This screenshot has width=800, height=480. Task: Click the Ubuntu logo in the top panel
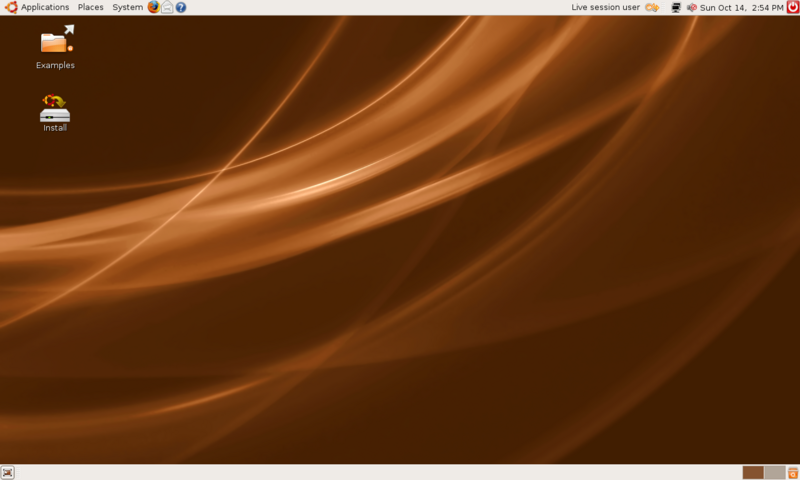[x=11, y=7]
